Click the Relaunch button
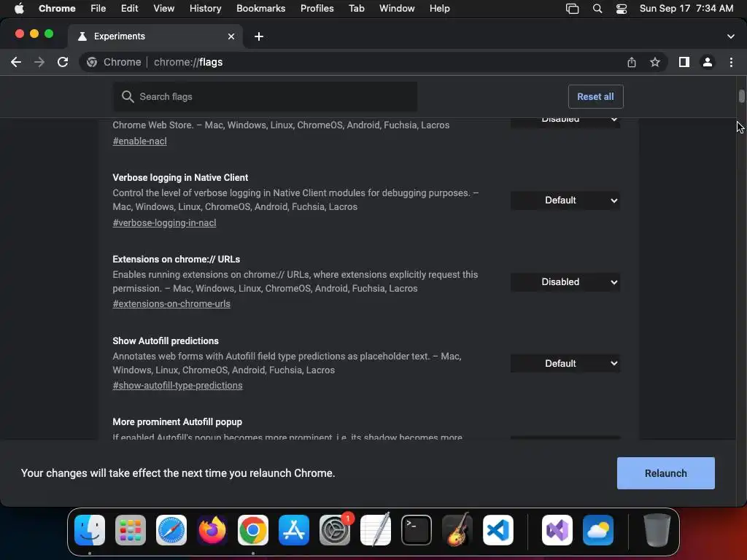The width and height of the screenshot is (747, 560). coord(665,473)
